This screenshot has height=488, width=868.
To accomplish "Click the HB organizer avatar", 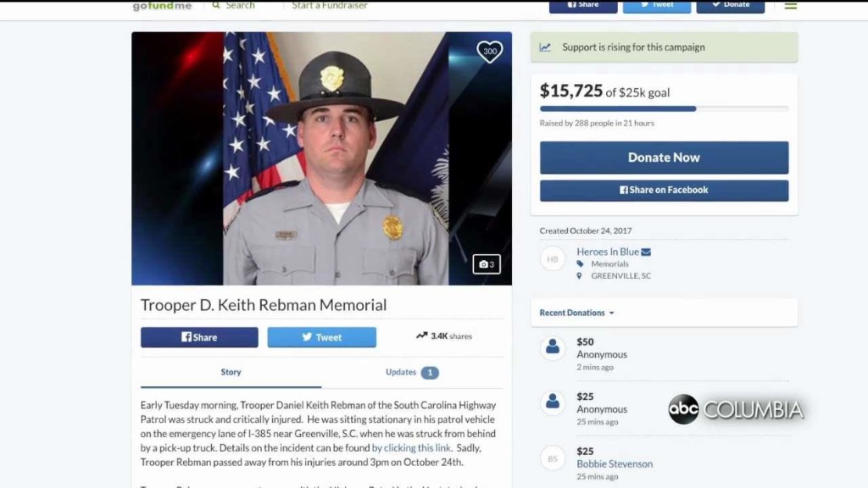I will 552,259.
